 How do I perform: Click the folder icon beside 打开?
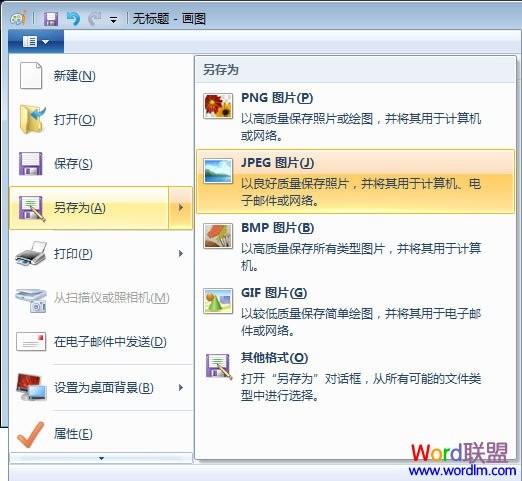coord(33,119)
